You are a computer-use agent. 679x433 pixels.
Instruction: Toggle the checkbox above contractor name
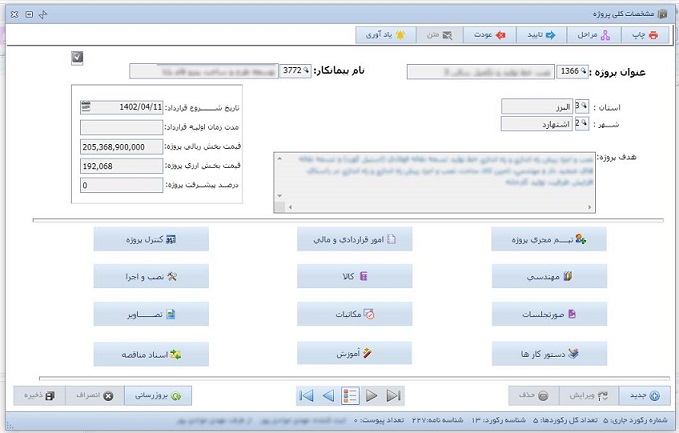click(77, 58)
